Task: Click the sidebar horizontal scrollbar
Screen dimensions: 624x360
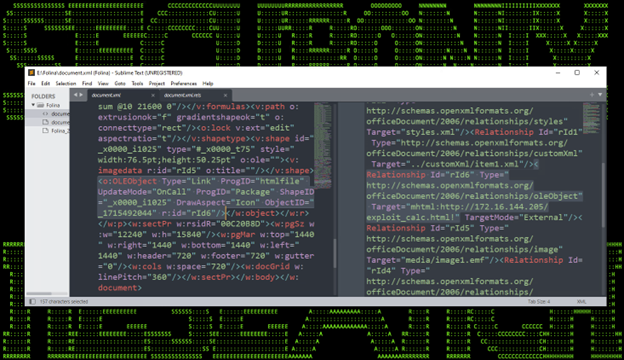Action: [39, 294]
